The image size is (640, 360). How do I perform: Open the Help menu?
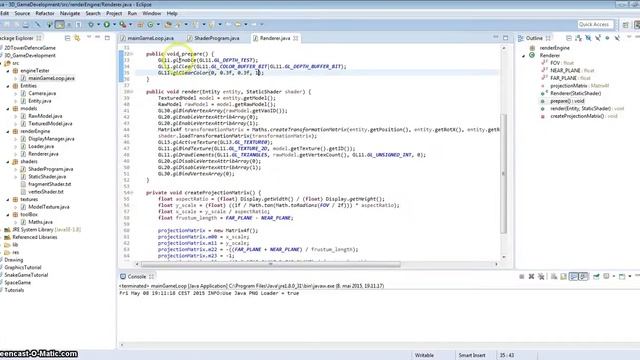(x=172, y=13)
